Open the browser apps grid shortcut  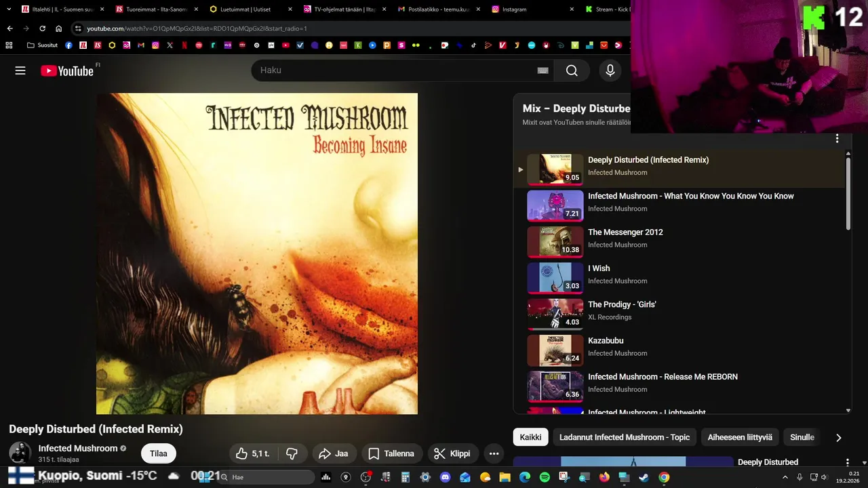point(9,45)
